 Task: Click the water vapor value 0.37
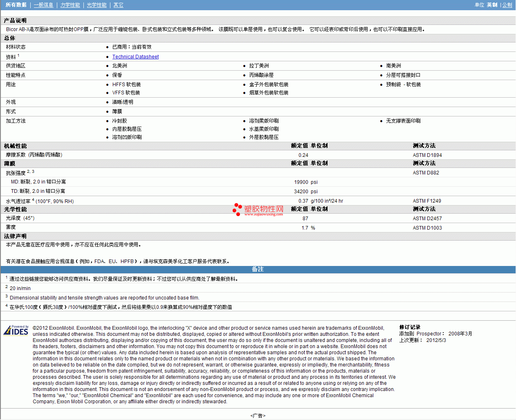(x=303, y=201)
